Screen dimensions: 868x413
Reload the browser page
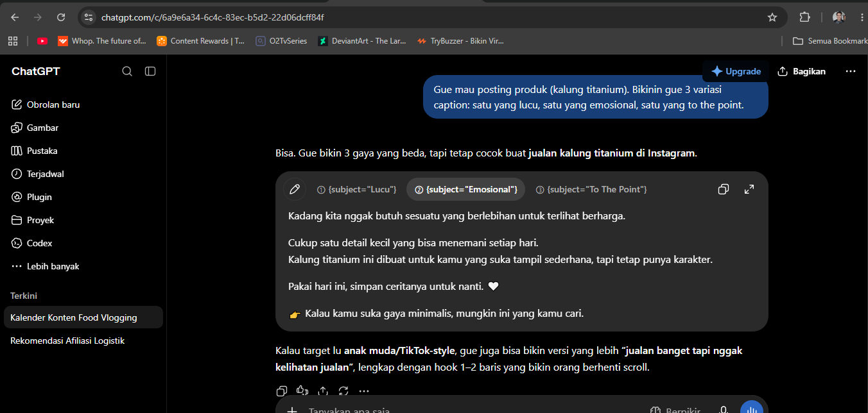point(61,17)
